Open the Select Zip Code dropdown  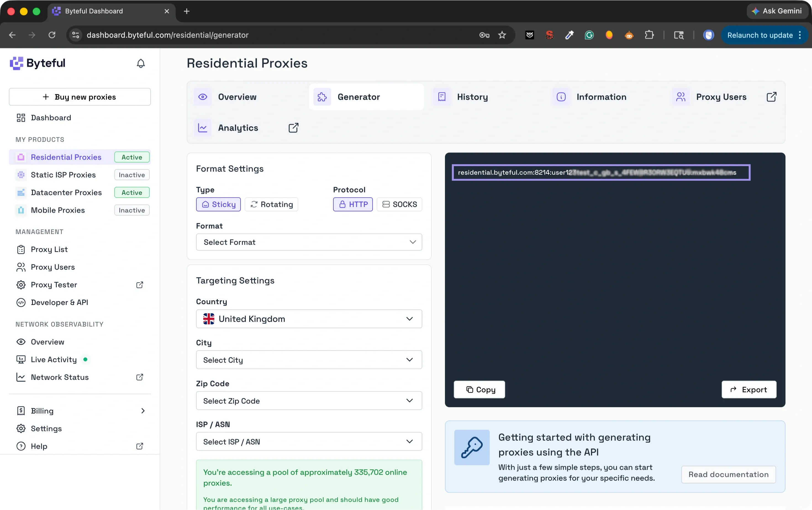click(309, 401)
